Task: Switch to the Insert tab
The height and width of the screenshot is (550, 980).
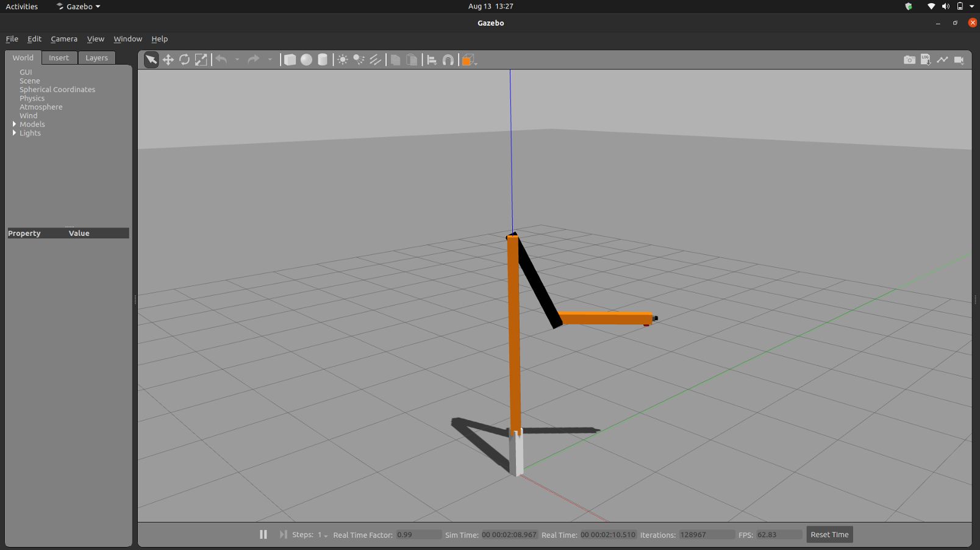Action: 59,58
